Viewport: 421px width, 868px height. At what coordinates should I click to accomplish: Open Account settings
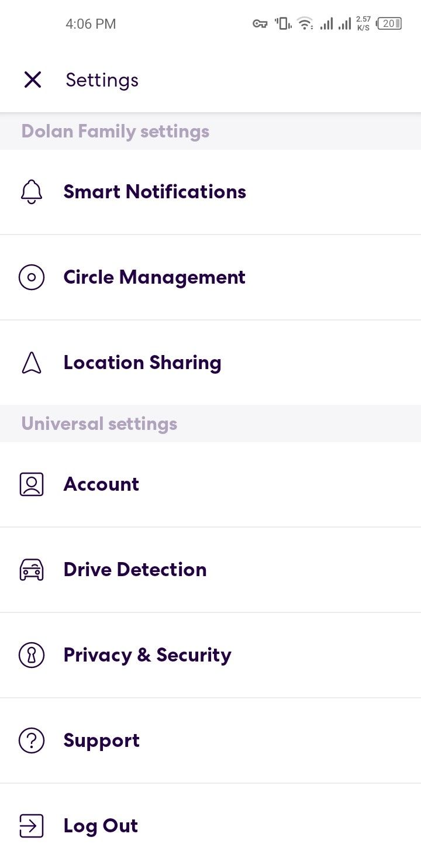coord(101,484)
